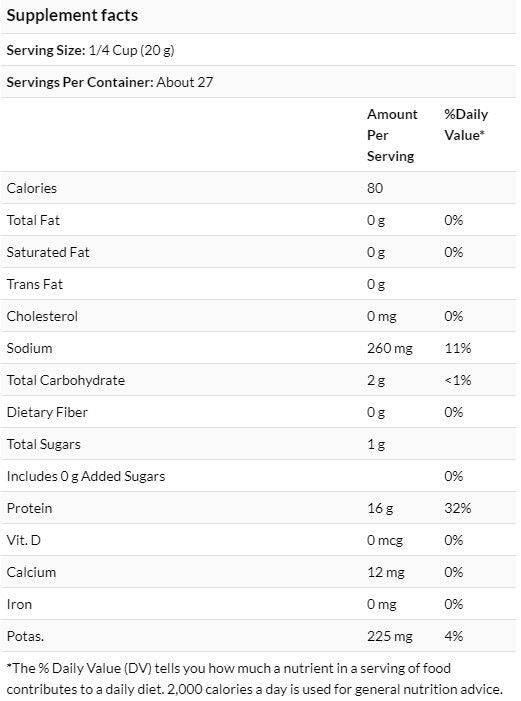Viewport: 521px width, 701px height.
Task: Click the Supplement facts heading
Action: (x=72, y=16)
